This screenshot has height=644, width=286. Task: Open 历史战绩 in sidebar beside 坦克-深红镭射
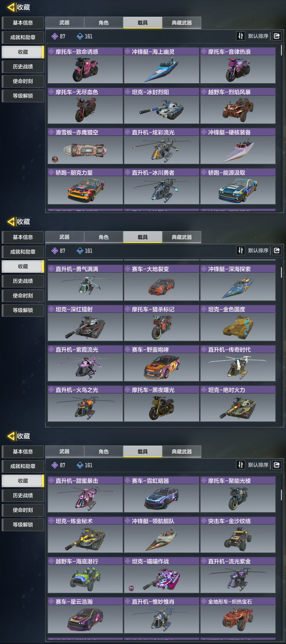(x=23, y=281)
